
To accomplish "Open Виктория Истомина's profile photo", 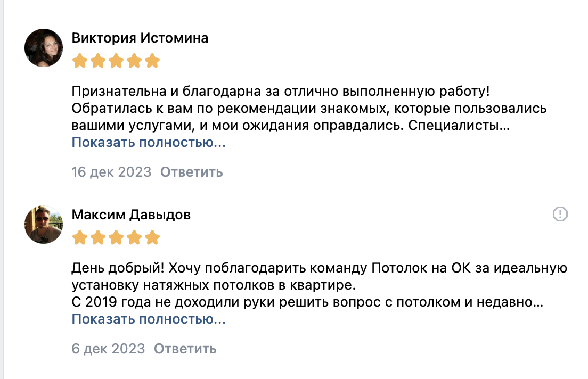I will [44, 48].
